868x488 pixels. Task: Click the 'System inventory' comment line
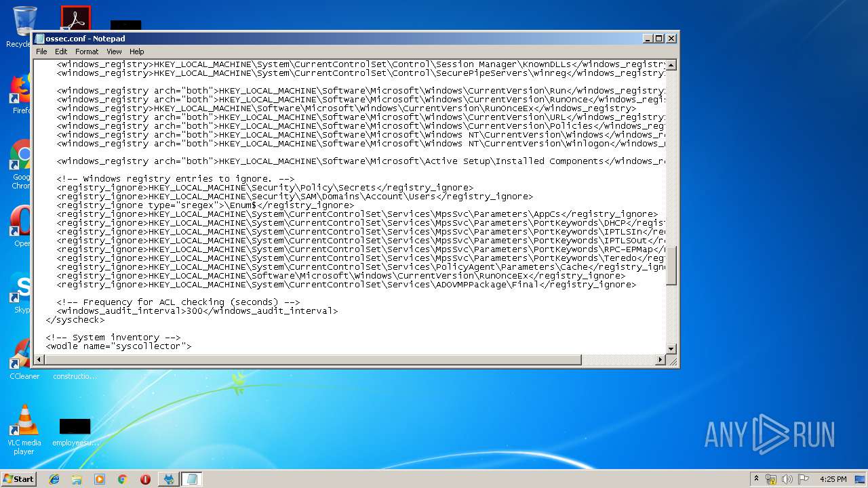[113, 338]
